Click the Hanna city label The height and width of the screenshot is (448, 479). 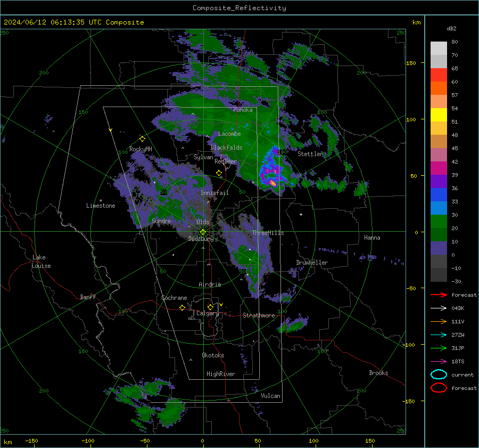(x=372, y=238)
